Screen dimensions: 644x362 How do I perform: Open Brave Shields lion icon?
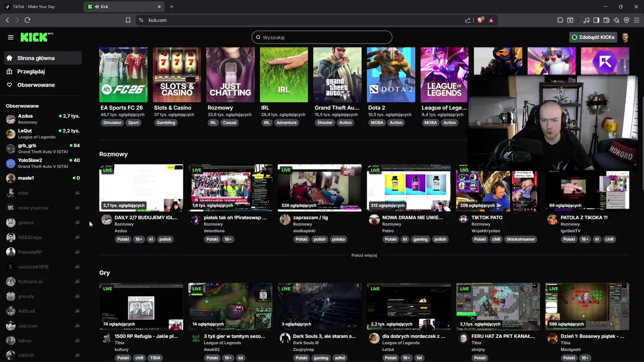click(x=480, y=20)
